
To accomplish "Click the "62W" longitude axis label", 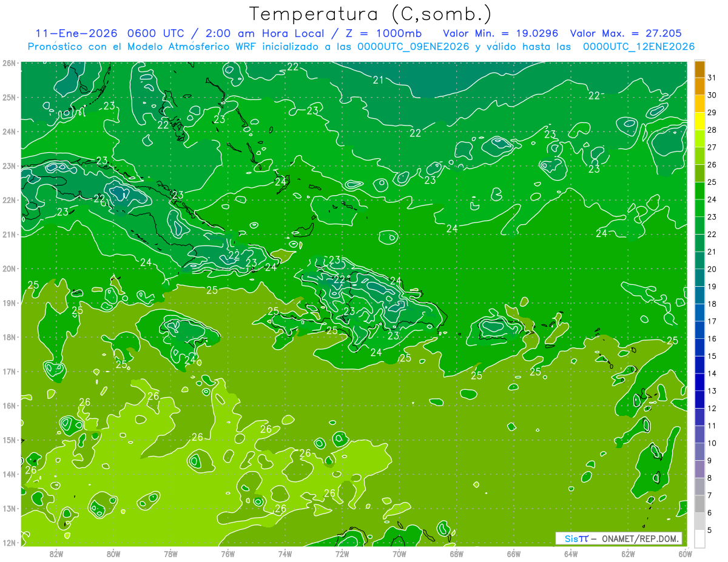I will coord(628,554).
